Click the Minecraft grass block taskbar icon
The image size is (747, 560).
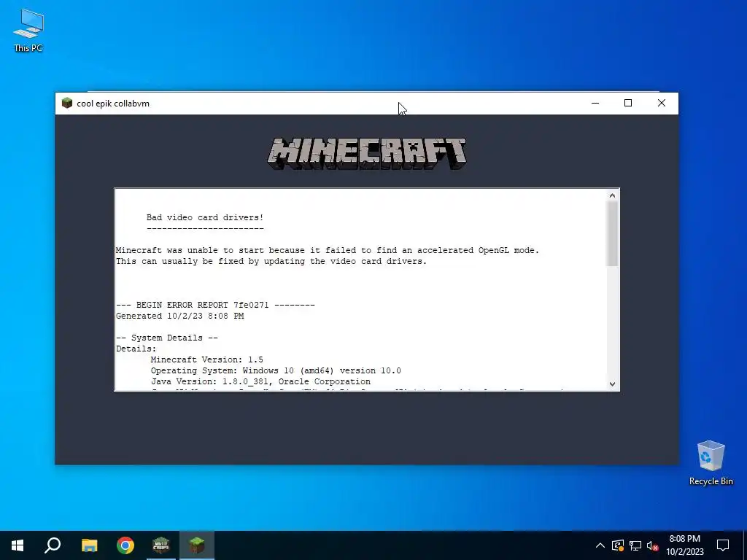click(197, 545)
